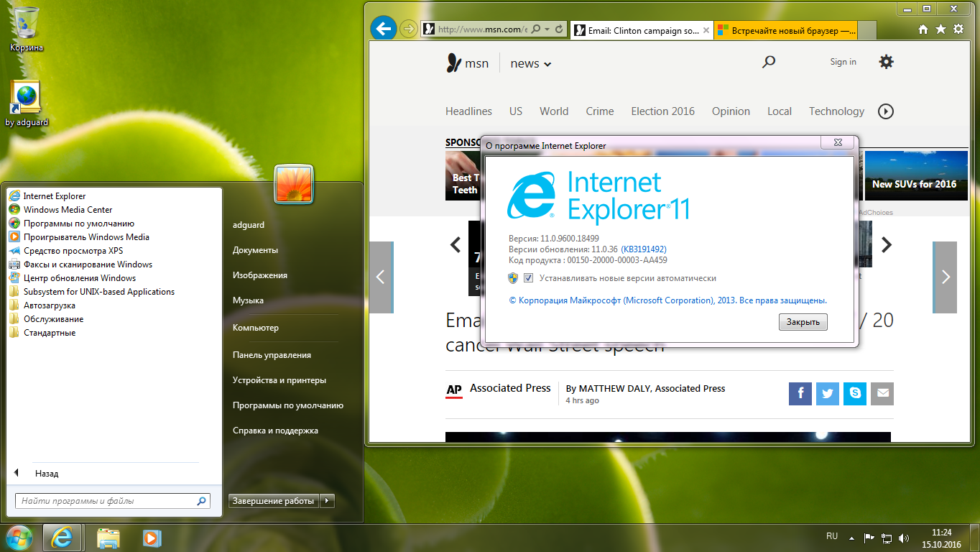
Task: Open Устройства и принтеры in Start menu
Action: tap(279, 380)
